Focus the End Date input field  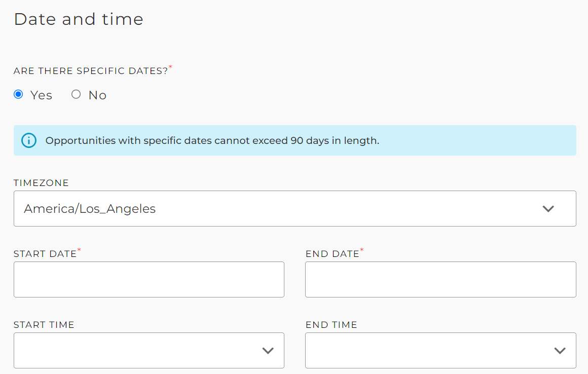pos(440,280)
